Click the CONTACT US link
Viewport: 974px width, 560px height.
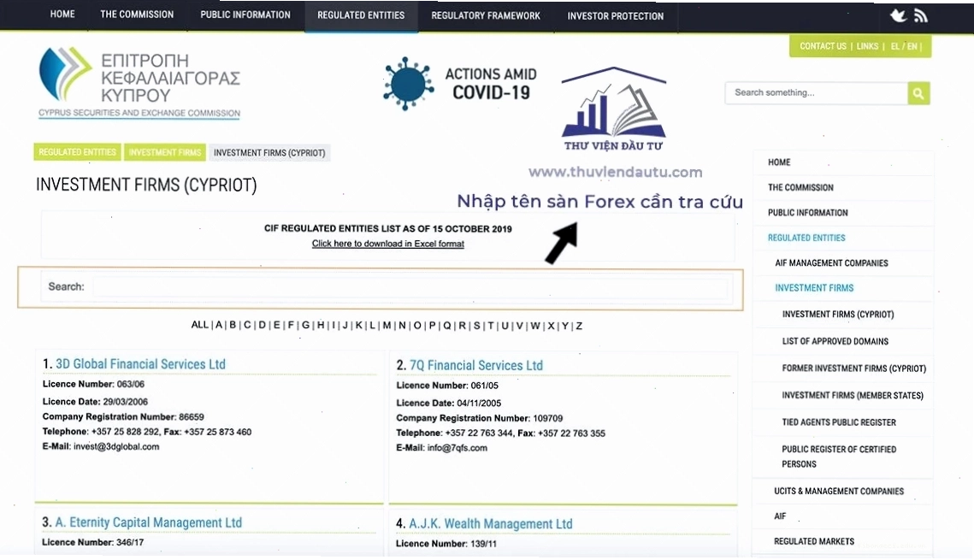click(823, 46)
